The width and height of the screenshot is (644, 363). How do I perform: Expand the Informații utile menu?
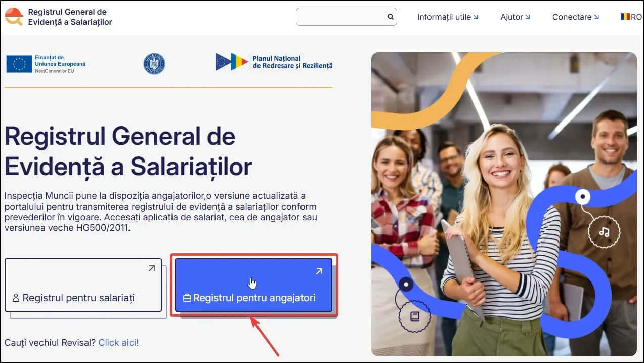[448, 17]
